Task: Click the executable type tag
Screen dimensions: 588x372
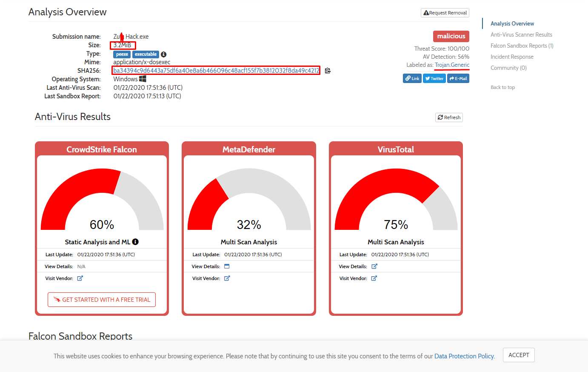Action: point(146,54)
